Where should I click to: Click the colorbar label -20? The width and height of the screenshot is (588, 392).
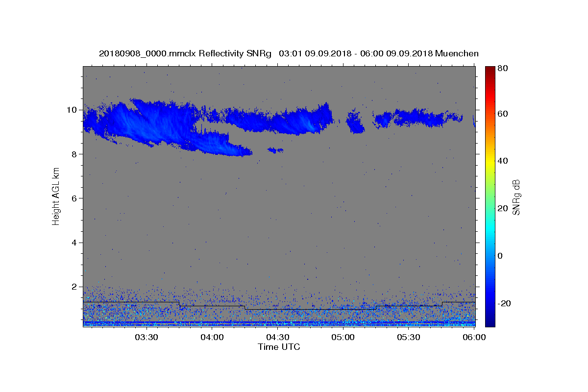tap(505, 303)
